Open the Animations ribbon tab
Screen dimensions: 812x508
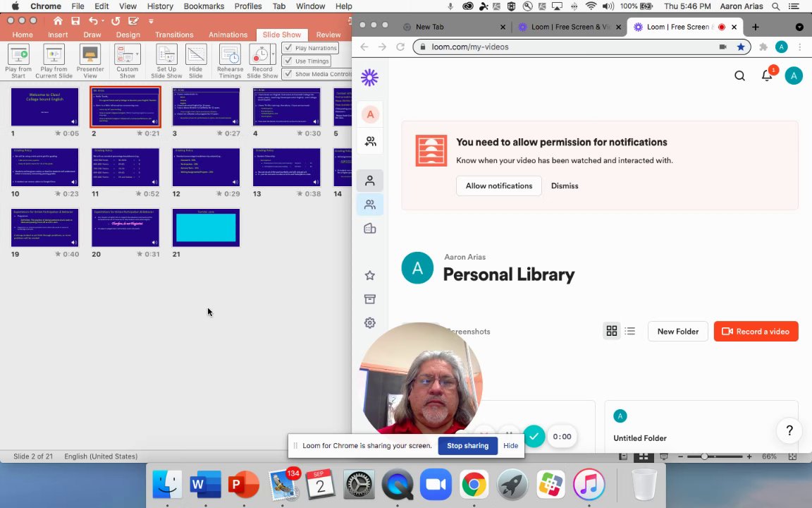(x=228, y=35)
